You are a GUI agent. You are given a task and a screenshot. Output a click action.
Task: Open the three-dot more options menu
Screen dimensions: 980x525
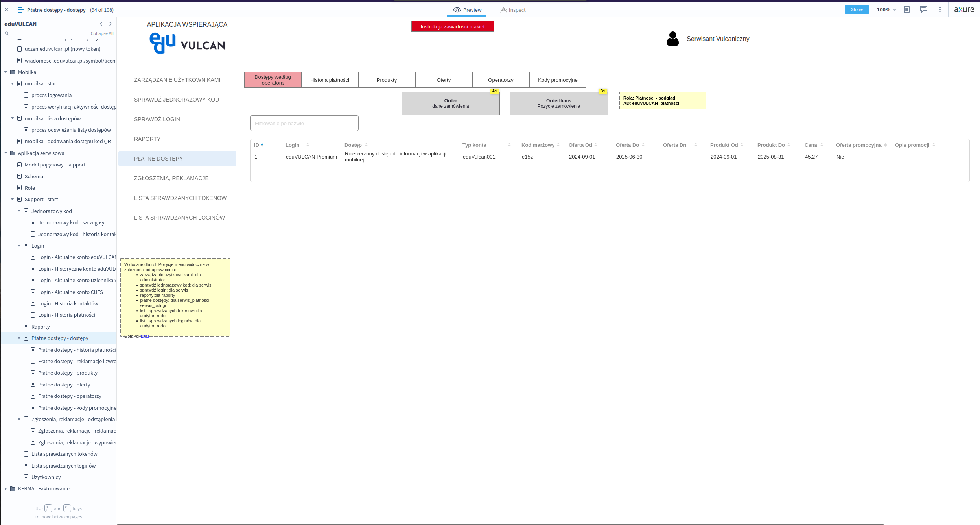(x=940, y=10)
